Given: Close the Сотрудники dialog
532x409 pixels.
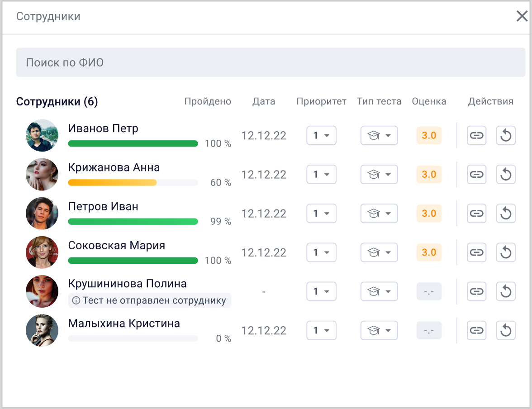Looking at the screenshot, I should click(x=522, y=17).
